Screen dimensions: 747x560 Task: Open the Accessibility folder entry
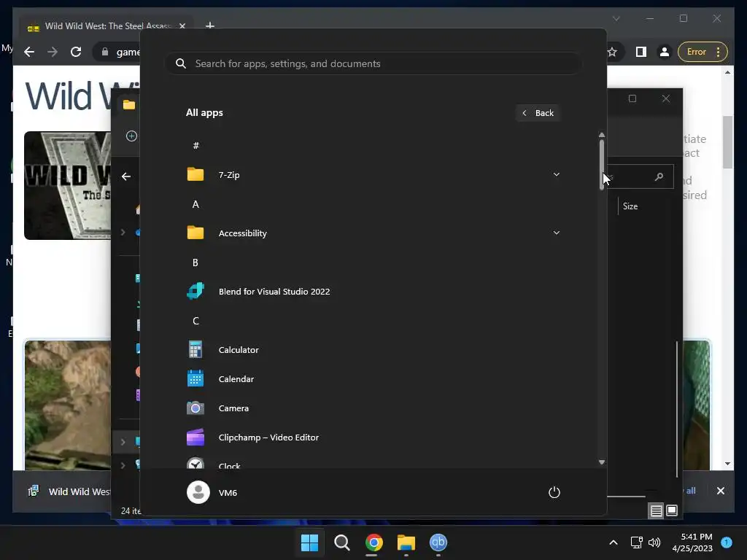click(x=373, y=233)
